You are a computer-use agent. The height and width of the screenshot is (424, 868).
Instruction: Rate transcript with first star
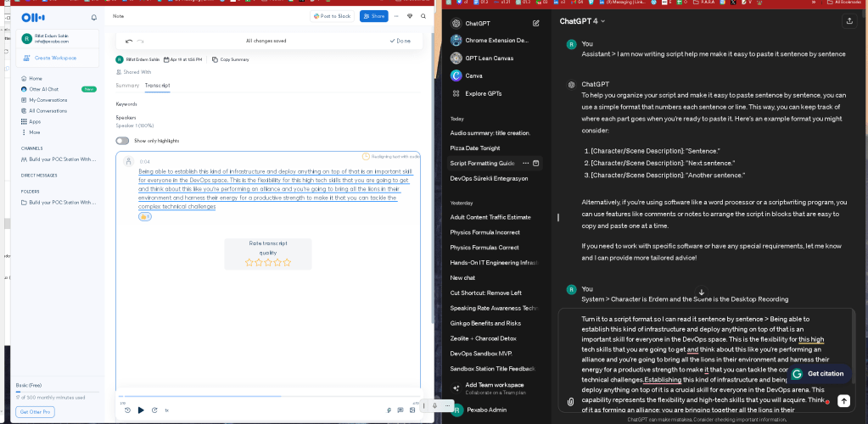pyautogui.click(x=249, y=262)
